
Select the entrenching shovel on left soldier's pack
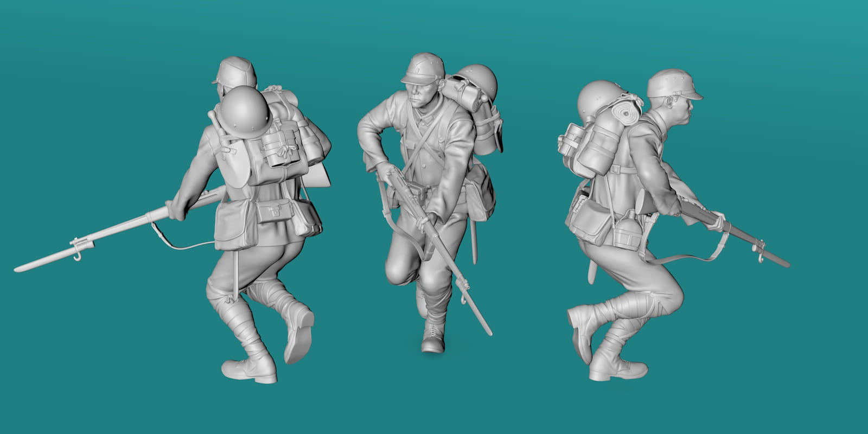point(233,163)
